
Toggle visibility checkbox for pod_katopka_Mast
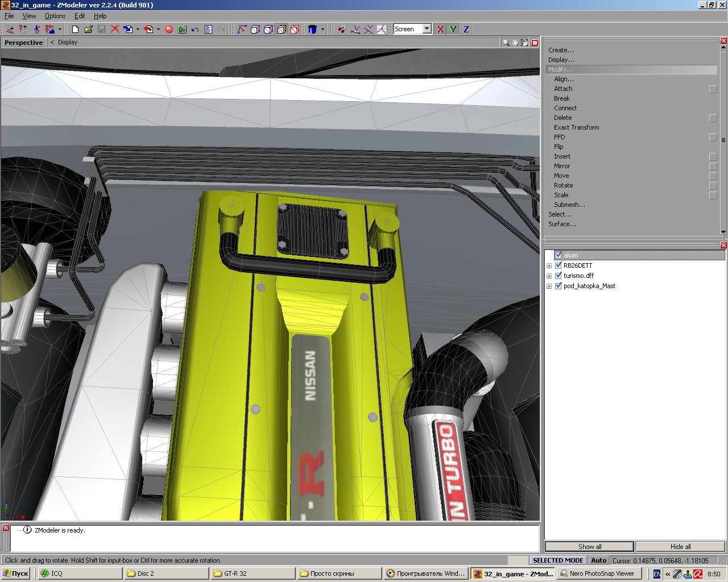click(559, 286)
